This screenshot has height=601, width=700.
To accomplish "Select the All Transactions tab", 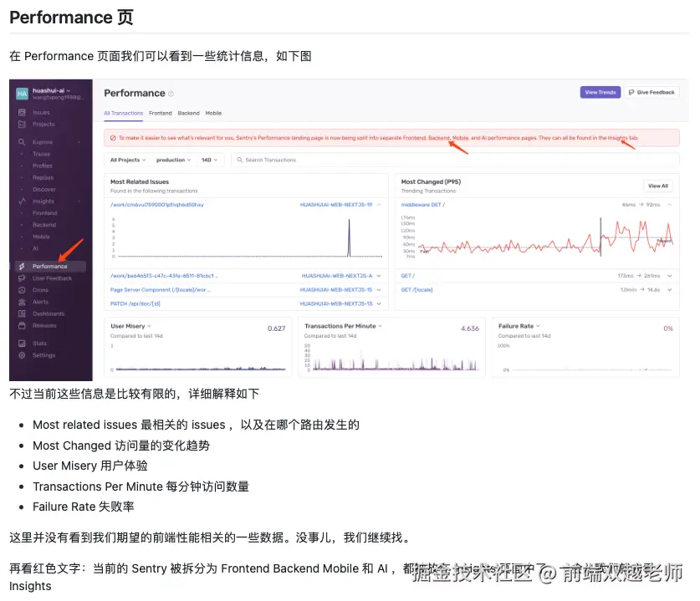I will pos(123,114).
